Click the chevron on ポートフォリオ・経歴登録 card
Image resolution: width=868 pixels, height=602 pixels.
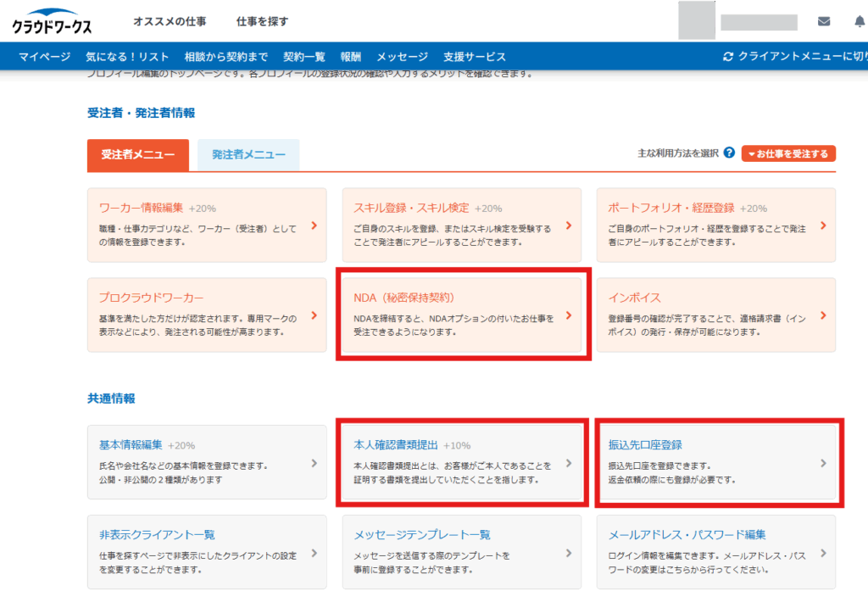click(x=823, y=226)
